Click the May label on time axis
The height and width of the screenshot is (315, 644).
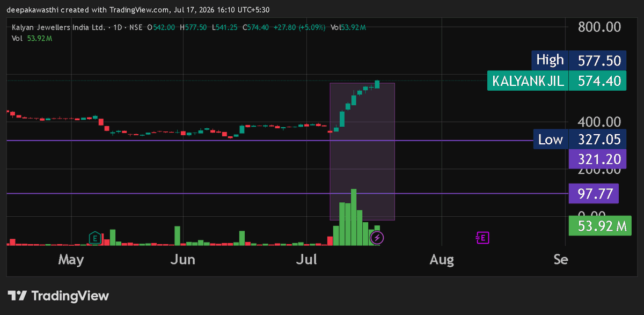(71, 260)
